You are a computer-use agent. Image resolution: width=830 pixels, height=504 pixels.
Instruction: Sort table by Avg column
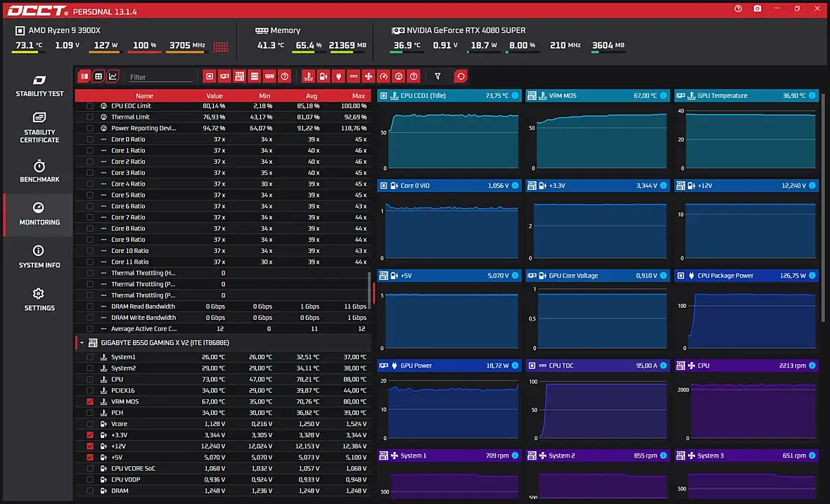(311, 96)
